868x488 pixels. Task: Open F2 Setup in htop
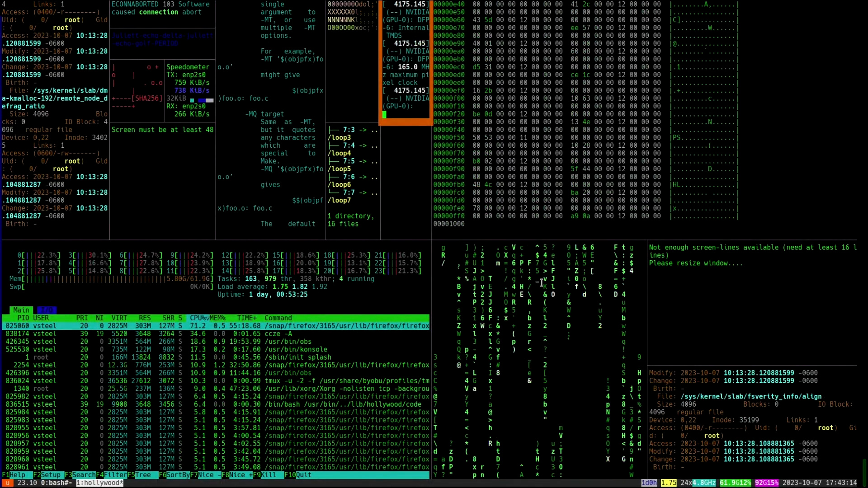[x=51, y=475]
